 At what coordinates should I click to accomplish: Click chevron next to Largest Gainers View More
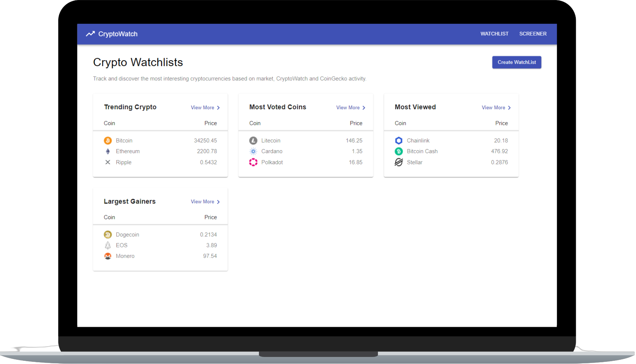tap(219, 202)
